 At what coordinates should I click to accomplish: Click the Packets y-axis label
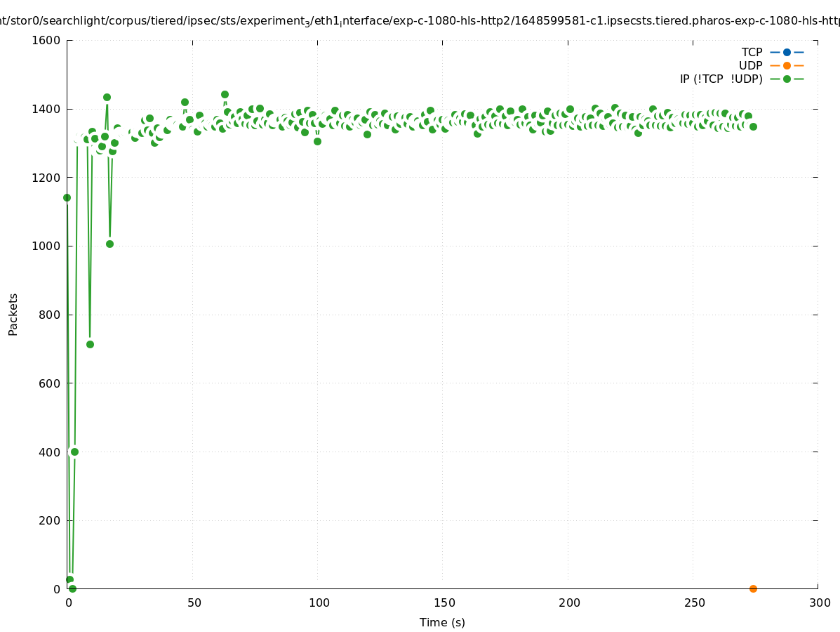pyautogui.click(x=13, y=314)
